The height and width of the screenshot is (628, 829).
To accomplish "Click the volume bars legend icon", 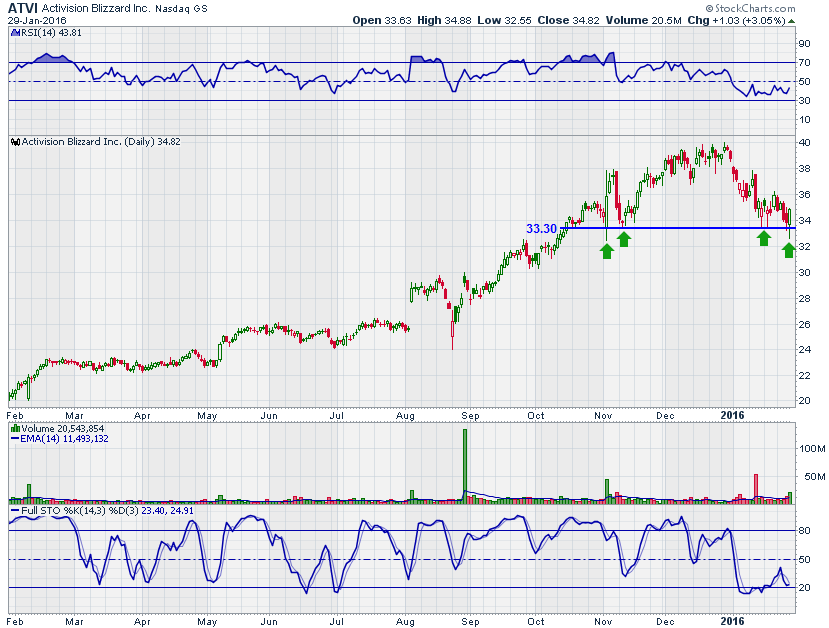I will coord(16,429).
